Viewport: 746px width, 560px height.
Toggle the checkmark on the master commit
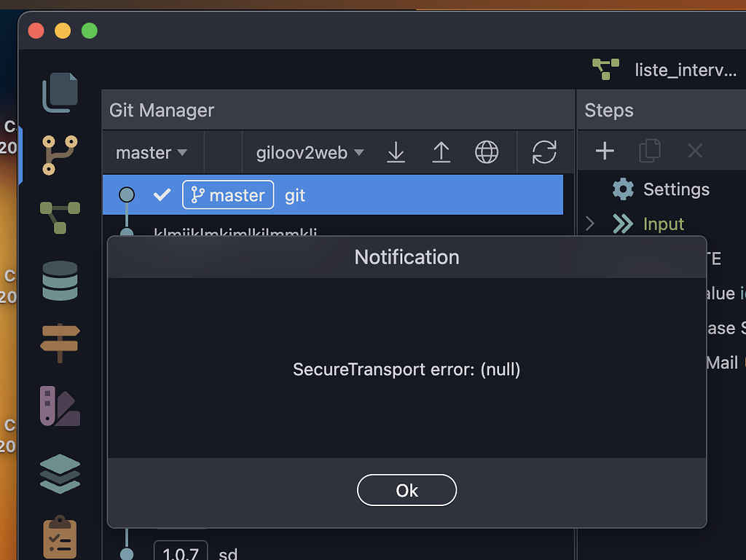coord(161,194)
